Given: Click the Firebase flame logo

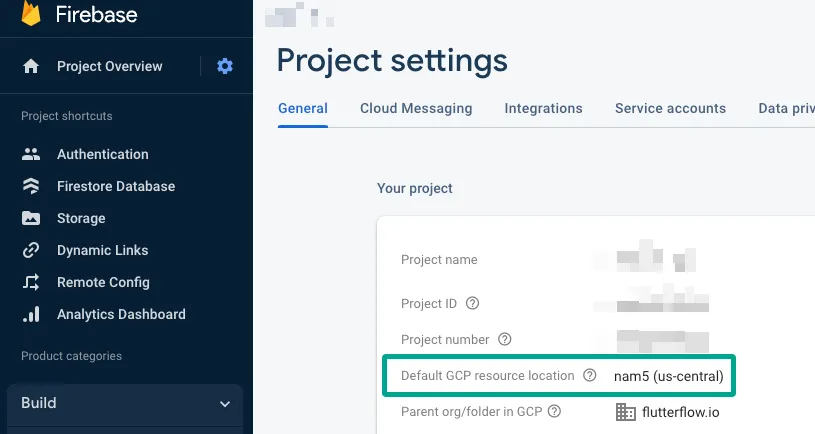Looking at the screenshot, I should [x=31, y=12].
